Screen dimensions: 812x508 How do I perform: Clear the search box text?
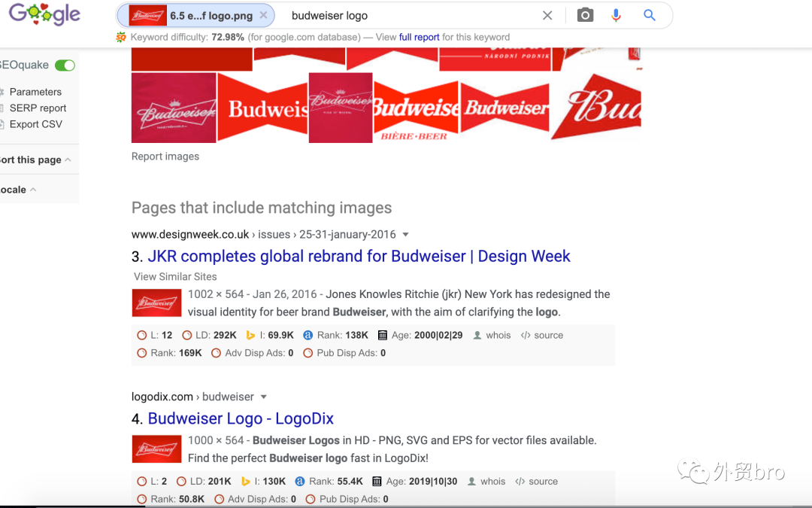coord(547,16)
